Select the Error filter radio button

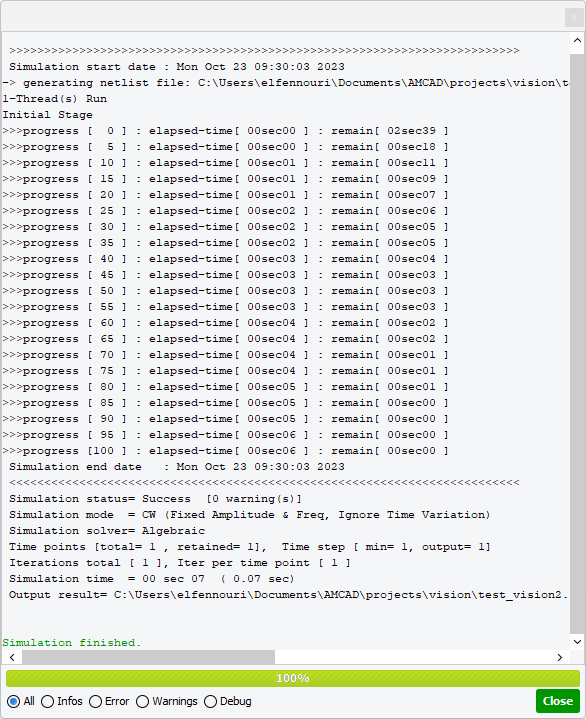coord(95,701)
